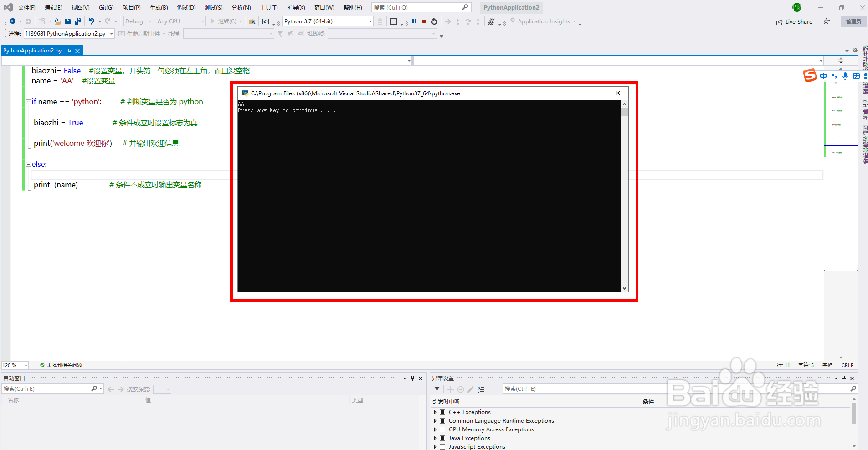Click the comment out lines toolbar icon
This screenshot has height=450, width=868.
point(491,21)
